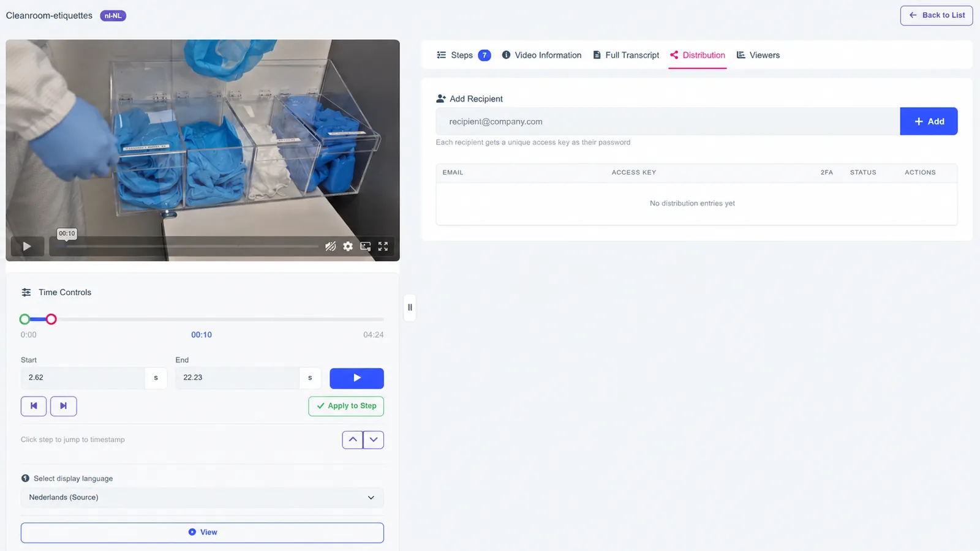Go back with Back to List button
This screenshot has width=980, height=551.
[x=937, y=15]
